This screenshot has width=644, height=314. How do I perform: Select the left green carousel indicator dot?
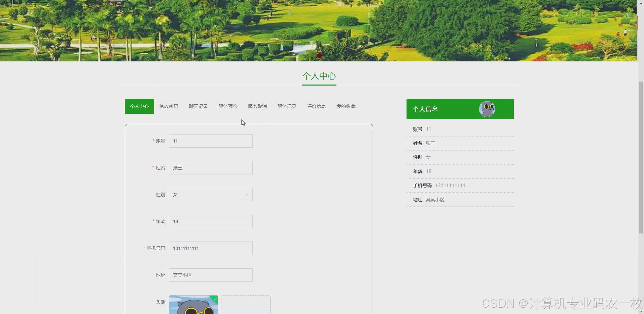coord(312,56)
